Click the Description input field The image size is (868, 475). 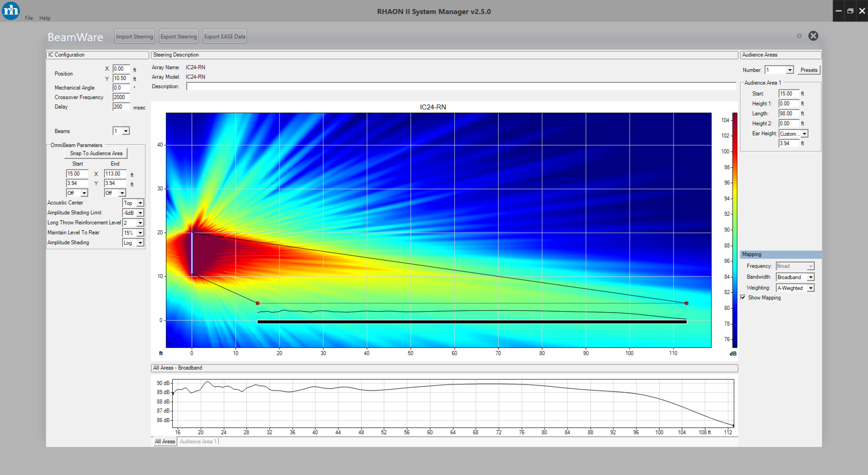click(x=461, y=87)
